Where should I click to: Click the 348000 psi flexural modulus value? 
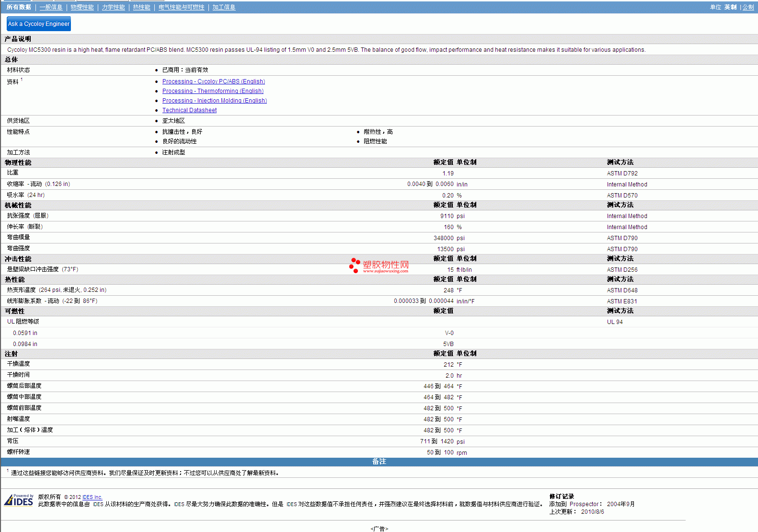(449, 238)
